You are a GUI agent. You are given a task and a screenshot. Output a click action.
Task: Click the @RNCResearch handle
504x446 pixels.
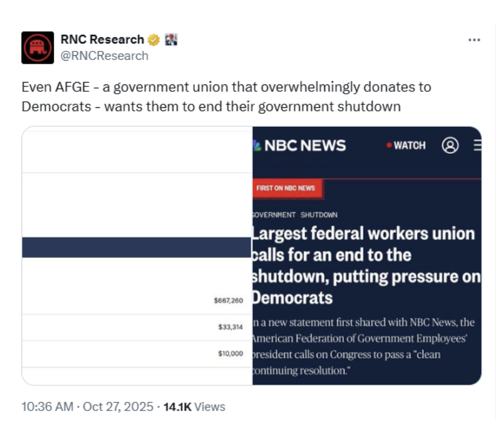coord(104,56)
